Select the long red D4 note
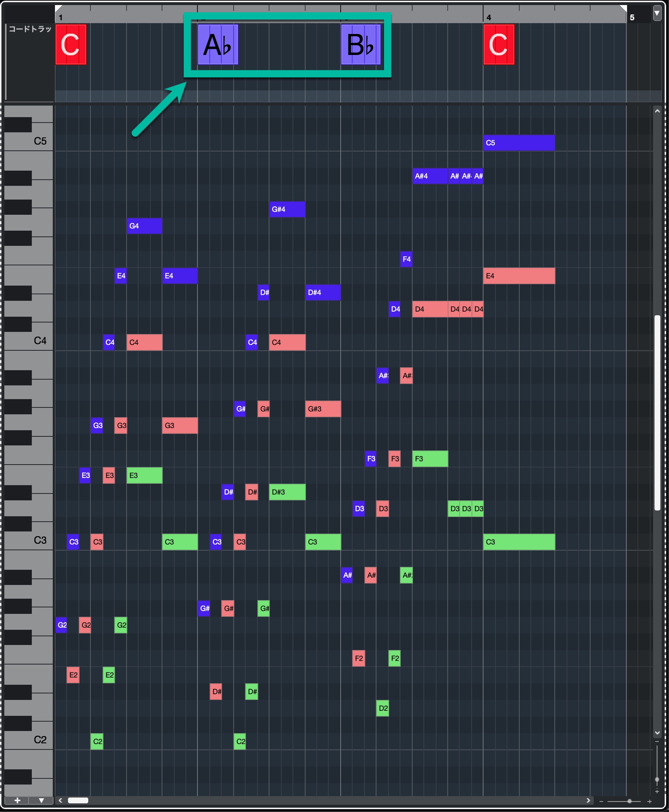The height and width of the screenshot is (812, 669). (430, 309)
